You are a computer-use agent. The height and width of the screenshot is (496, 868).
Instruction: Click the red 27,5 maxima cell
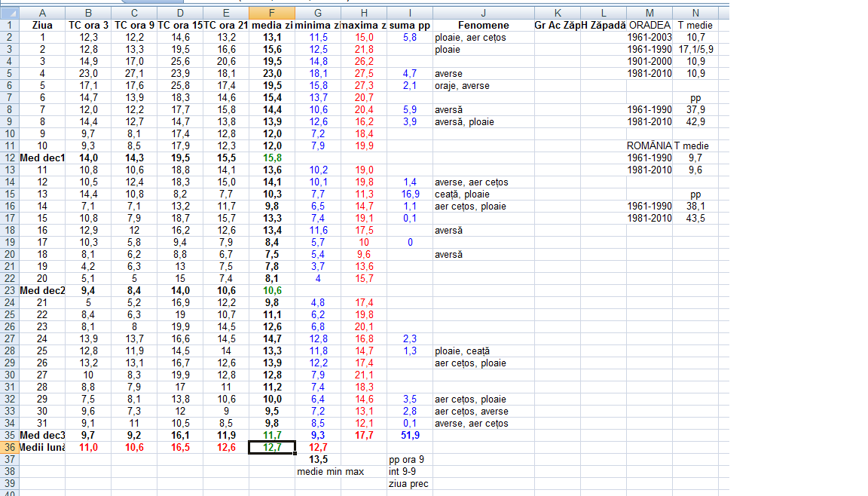(x=364, y=74)
